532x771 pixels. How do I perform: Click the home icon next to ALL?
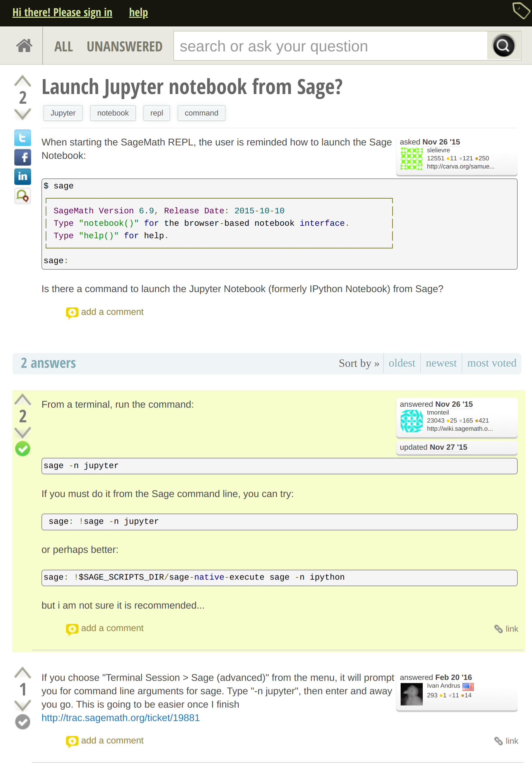(25, 46)
